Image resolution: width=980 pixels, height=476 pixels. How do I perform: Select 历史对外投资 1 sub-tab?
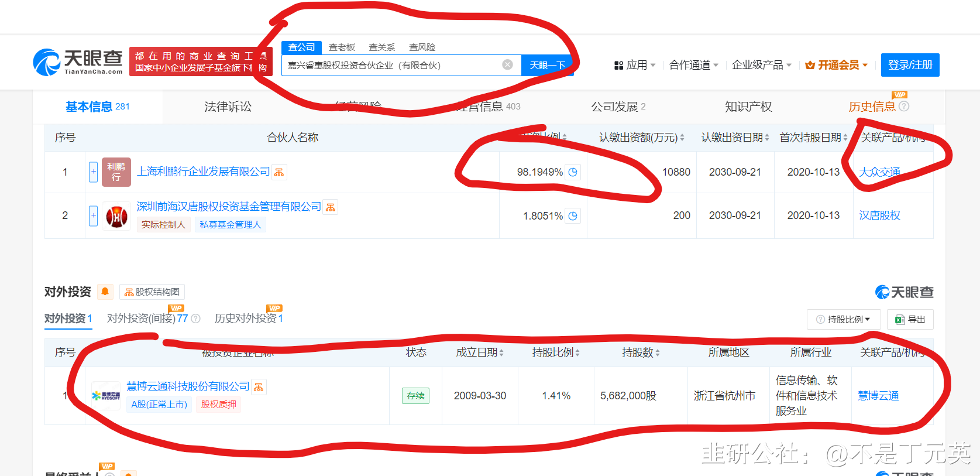point(249,319)
